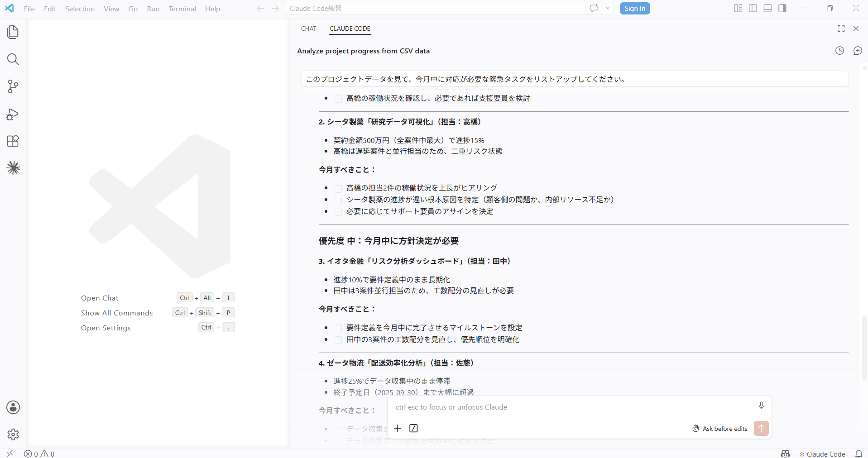Open the chat dropdown chevron in title bar
Screen dimensions: 868x458
[x=608, y=8]
